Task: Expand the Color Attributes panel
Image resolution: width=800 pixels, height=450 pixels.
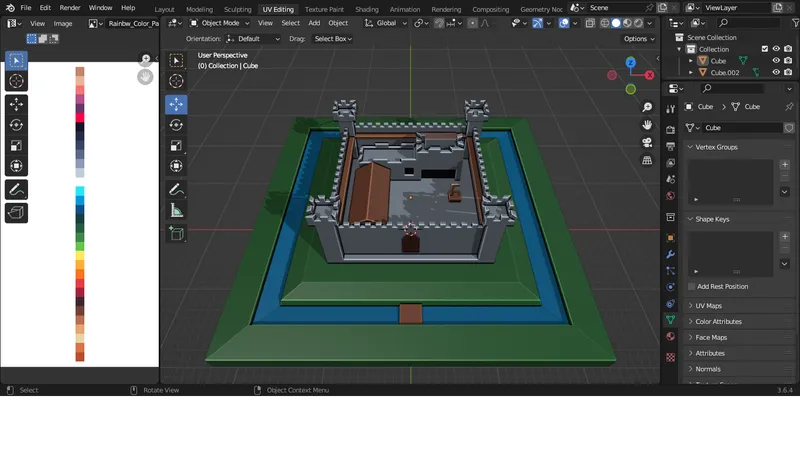Action: click(x=690, y=321)
